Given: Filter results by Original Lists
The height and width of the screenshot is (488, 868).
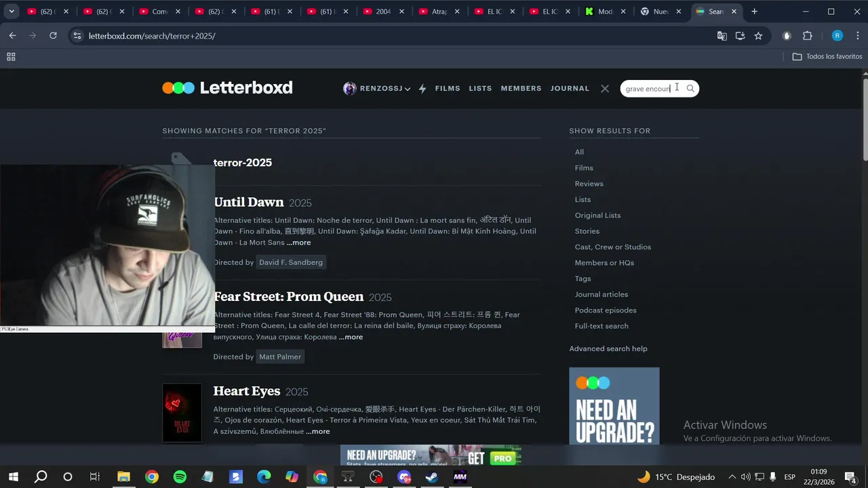Looking at the screenshot, I should tap(597, 216).
